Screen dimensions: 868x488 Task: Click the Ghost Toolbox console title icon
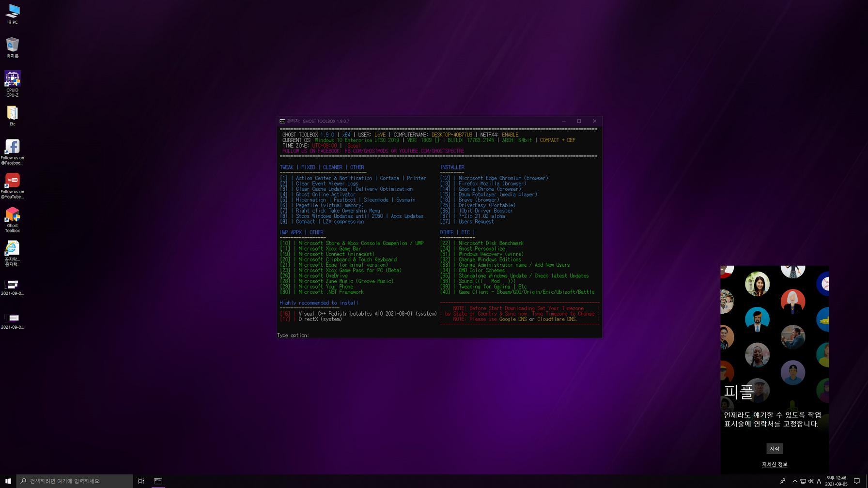tap(282, 121)
